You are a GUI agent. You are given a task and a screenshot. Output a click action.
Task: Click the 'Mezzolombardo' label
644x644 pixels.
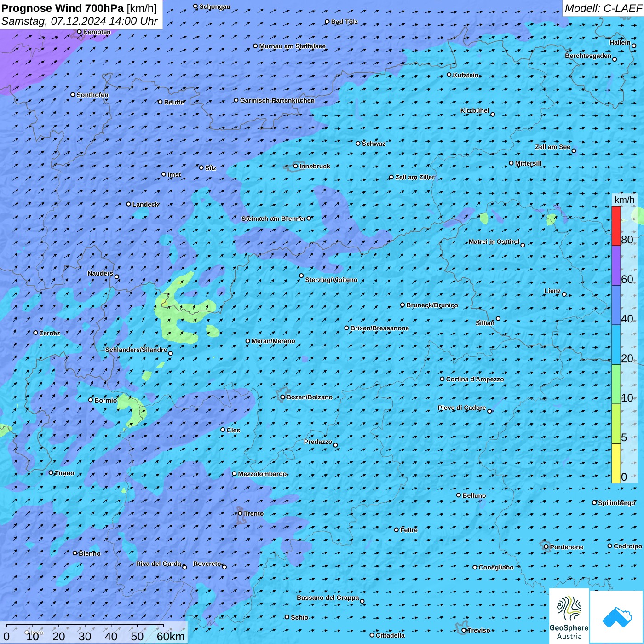(262, 474)
